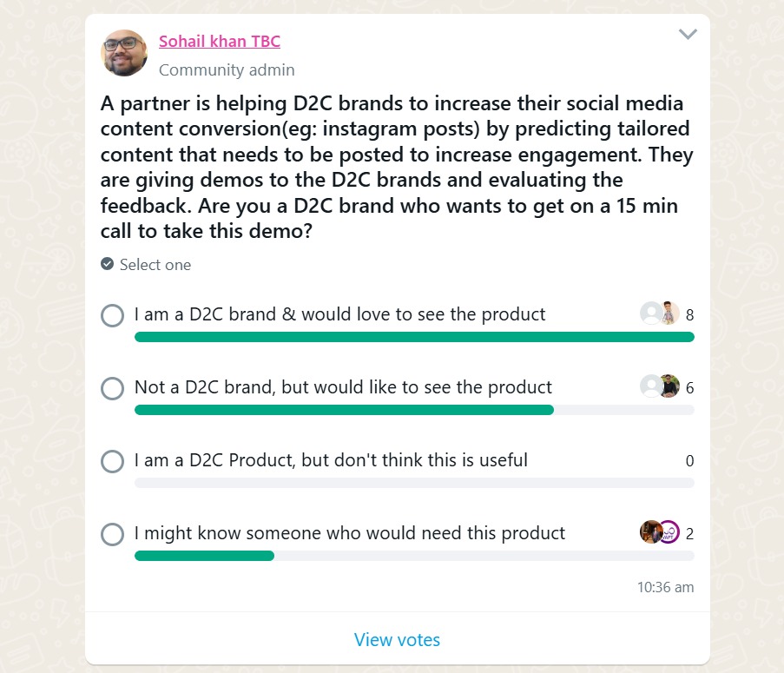Image resolution: width=784 pixels, height=673 pixels.
Task: Open voter avatars for might know someone option
Action: coord(660,532)
